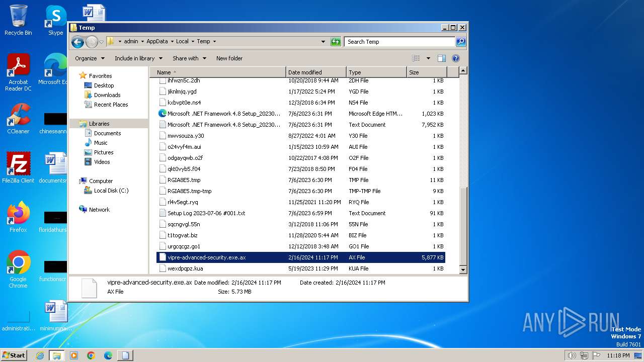
Task: Select Pictures library
Action: [x=104, y=152]
